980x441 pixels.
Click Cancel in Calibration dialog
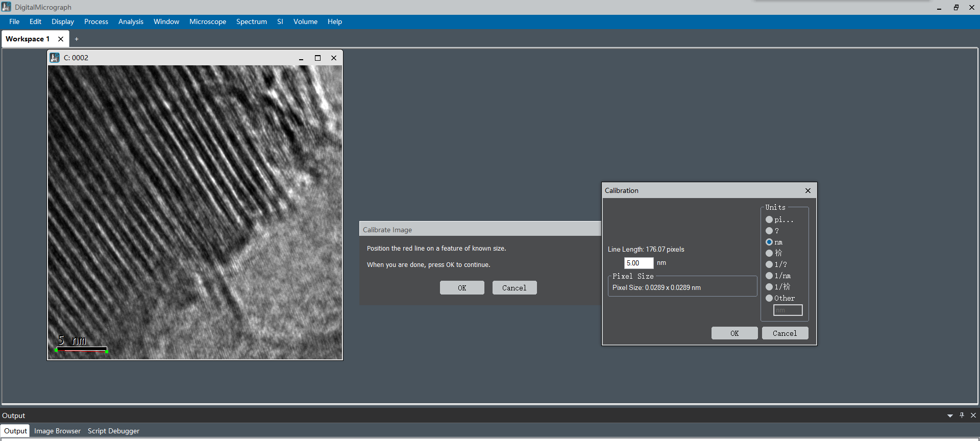tap(785, 333)
